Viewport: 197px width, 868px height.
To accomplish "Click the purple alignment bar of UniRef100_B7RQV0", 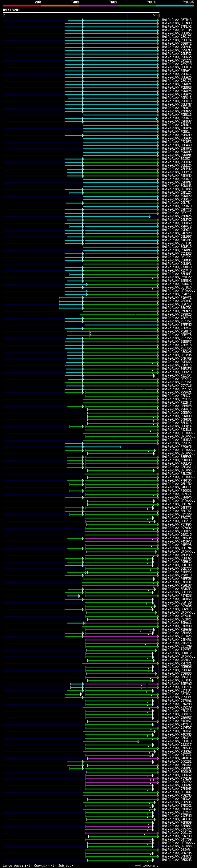I will coord(121,497).
